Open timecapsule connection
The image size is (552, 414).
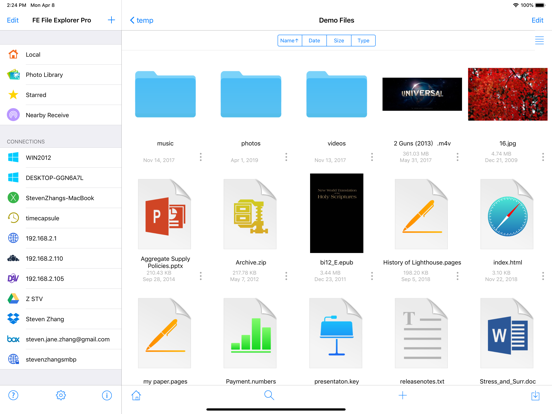[61, 218]
